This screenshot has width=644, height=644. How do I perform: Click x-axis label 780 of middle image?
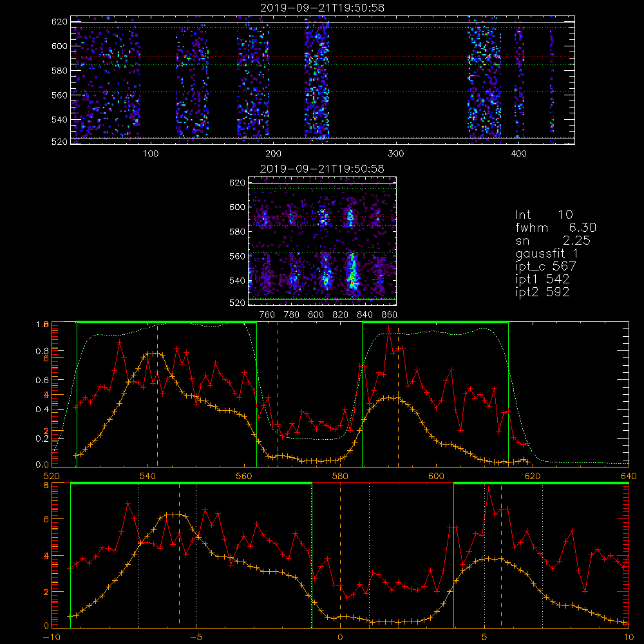pos(292,315)
